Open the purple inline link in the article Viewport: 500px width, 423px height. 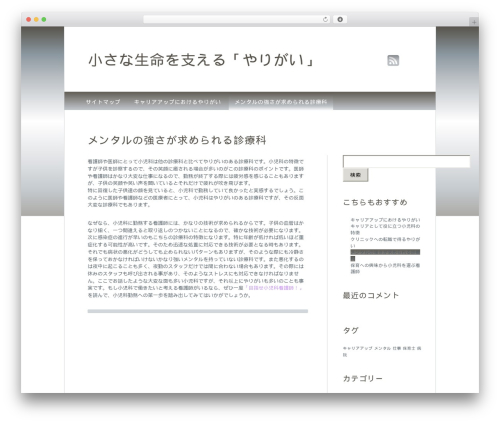(x=273, y=288)
